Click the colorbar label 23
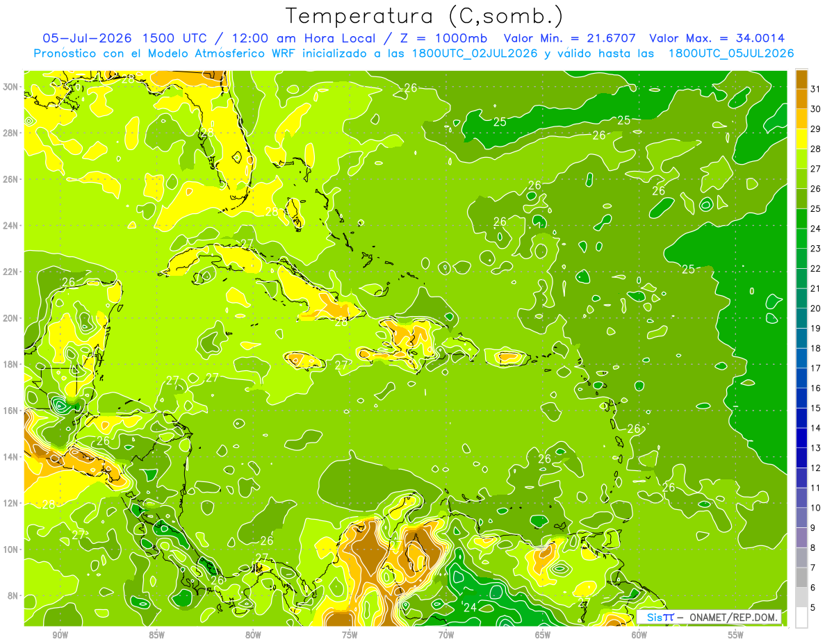 815,249
